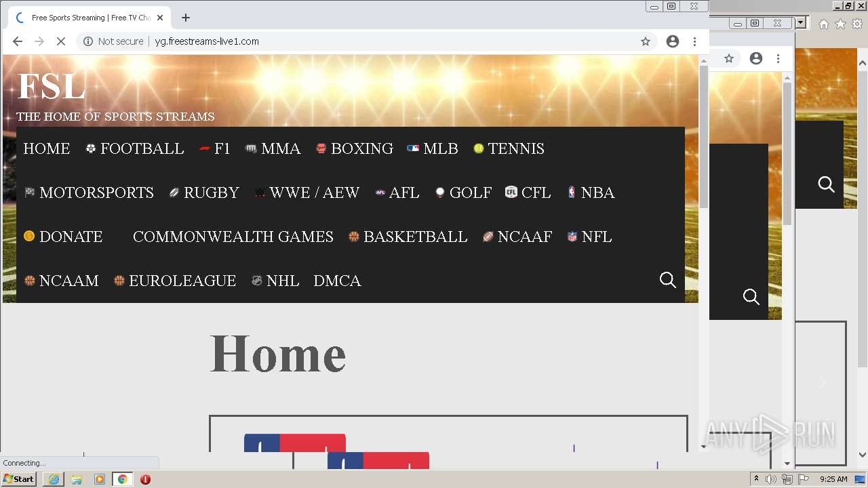Open Windows Media Player from the taskbar
868x488 pixels.
tap(100, 479)
